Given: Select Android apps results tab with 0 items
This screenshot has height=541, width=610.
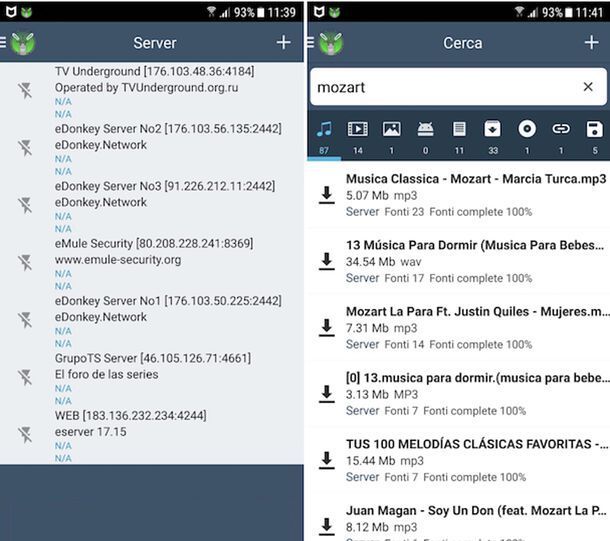Looking at the screenshot, I should coord(425,137).
